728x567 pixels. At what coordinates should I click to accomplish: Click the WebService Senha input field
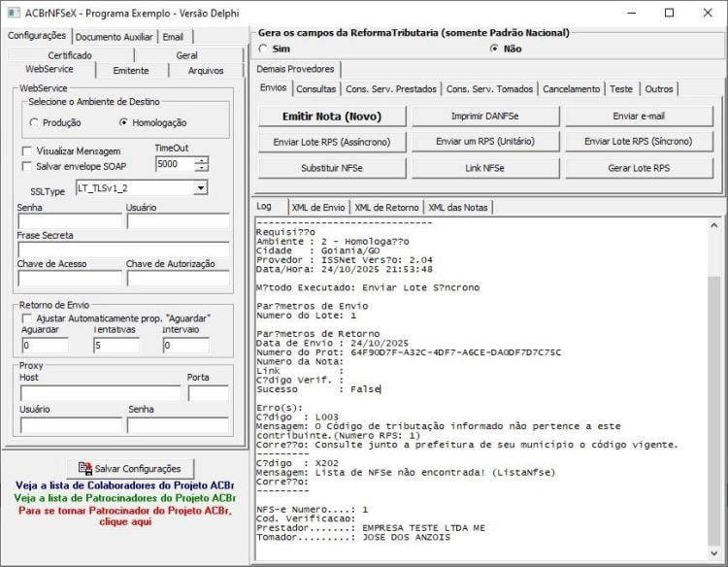tap(70, 221)
